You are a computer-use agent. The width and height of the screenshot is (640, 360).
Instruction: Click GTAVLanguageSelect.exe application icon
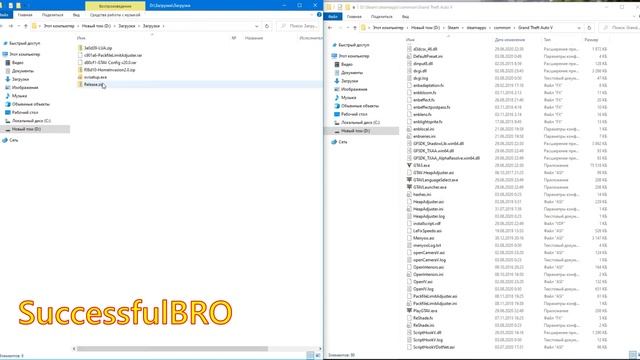[409, 180]
